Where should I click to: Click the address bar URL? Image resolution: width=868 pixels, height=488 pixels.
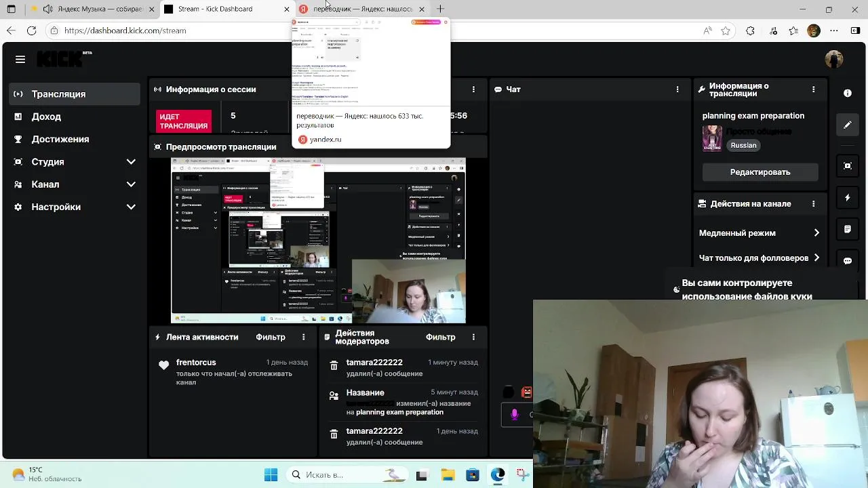pos(125,30)
